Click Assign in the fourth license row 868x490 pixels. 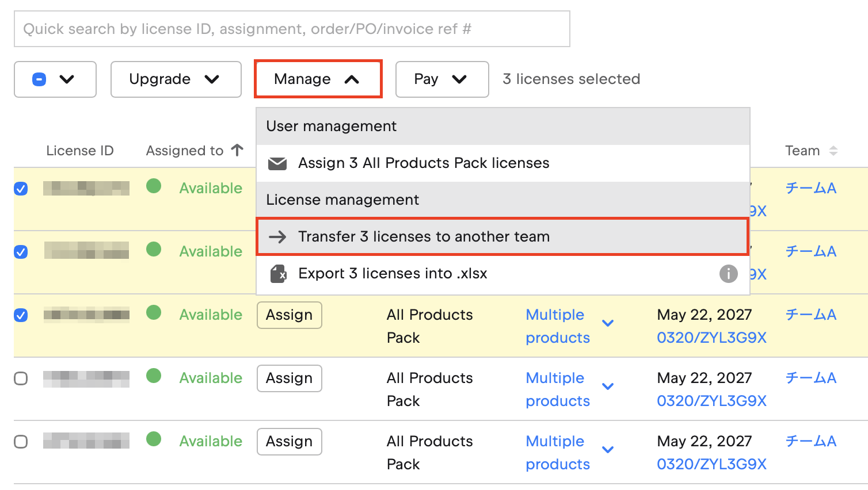point(290,378)
